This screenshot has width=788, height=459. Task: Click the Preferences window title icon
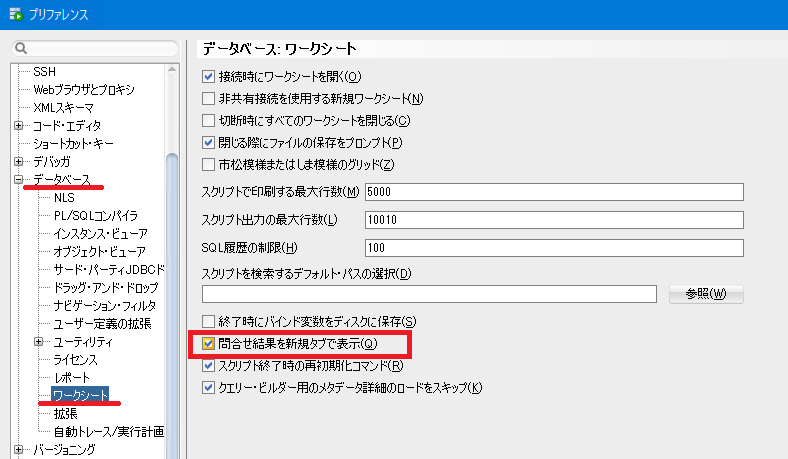16,14
